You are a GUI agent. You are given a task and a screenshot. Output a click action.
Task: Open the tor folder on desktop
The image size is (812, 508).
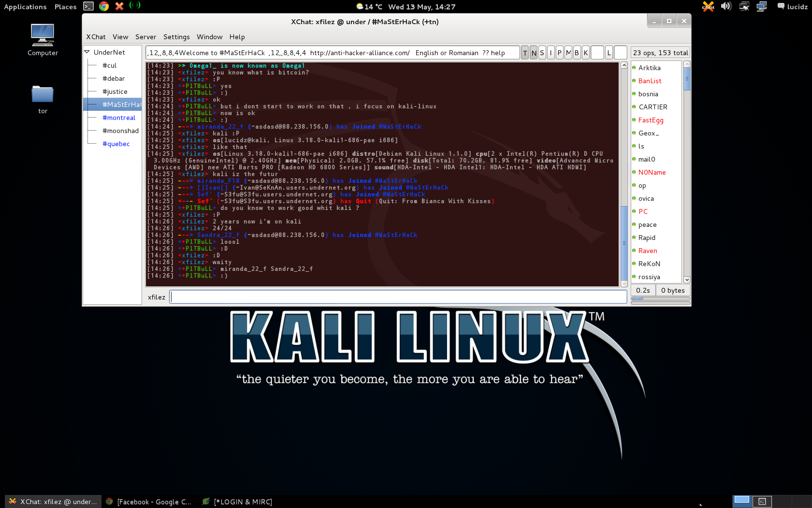pyautogui.click(x=43, y=99)
